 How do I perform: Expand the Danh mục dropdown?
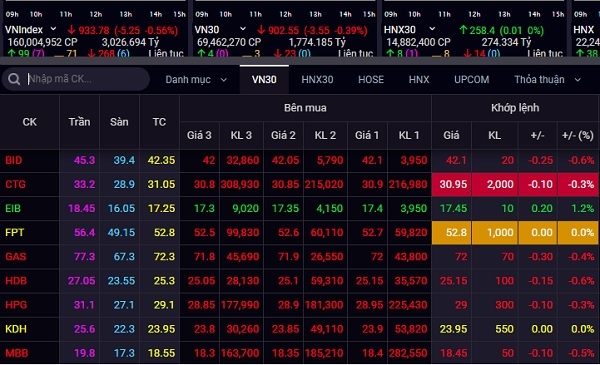(x=196, y=80)
